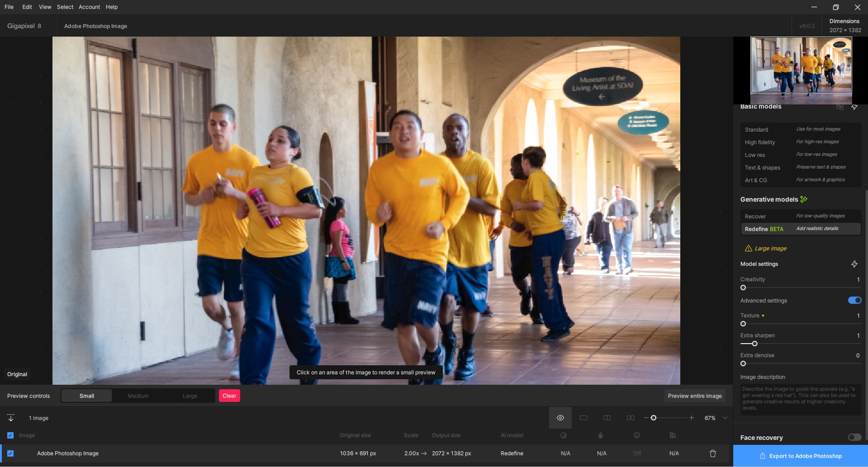This screenshot has width=868, height=467.
Task: Click the zoom out minus icon
Action: [x=646, y=418]
